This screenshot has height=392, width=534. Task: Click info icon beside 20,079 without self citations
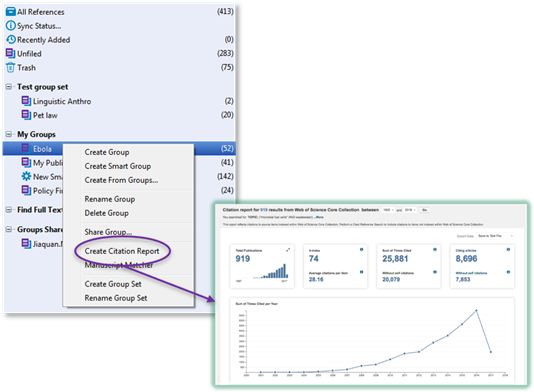point(435,272)
